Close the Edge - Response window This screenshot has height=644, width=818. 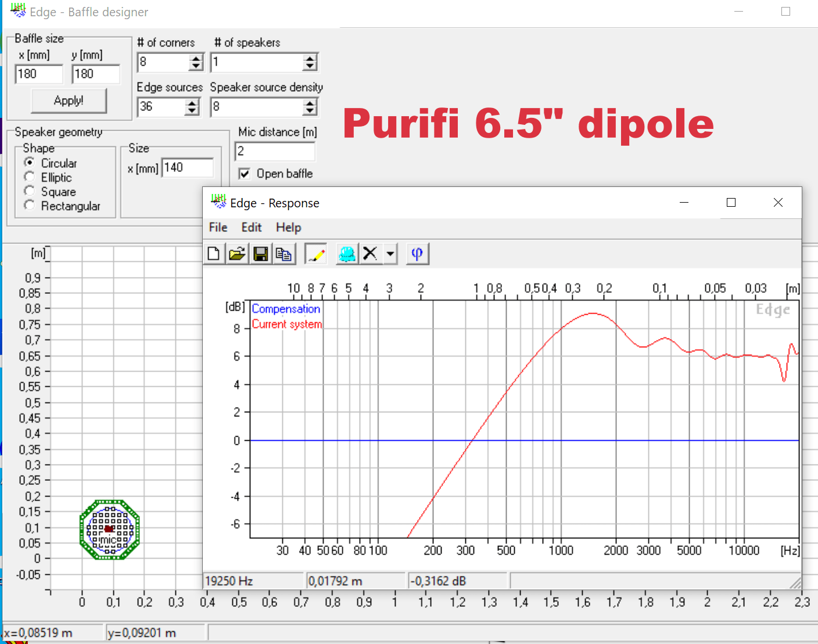coord(778,202)
